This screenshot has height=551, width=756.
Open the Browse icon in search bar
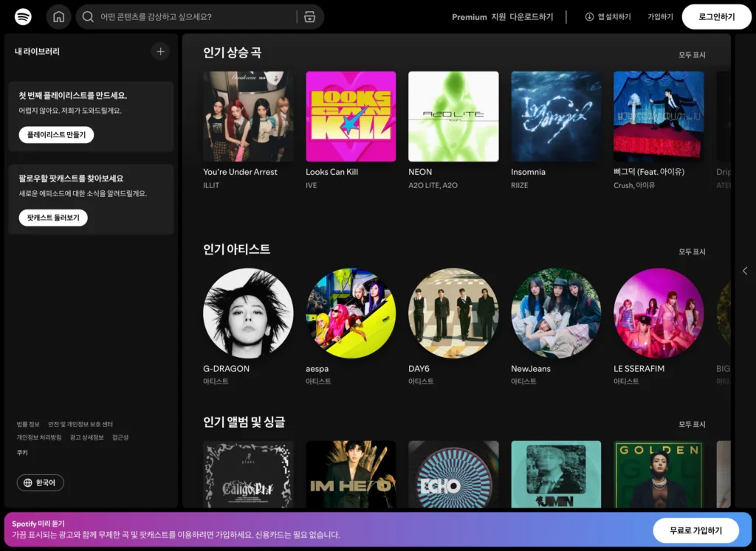click(309, 17)
